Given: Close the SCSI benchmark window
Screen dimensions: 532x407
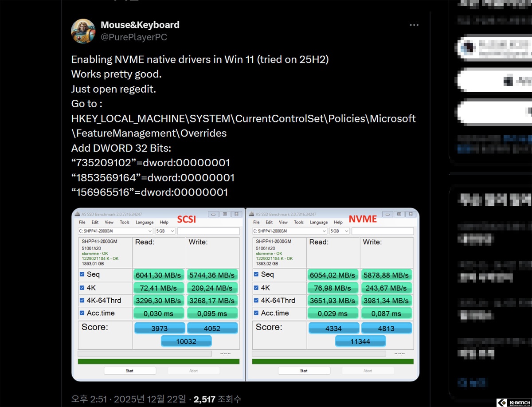Looking at the screenshot, I should 236,214.
